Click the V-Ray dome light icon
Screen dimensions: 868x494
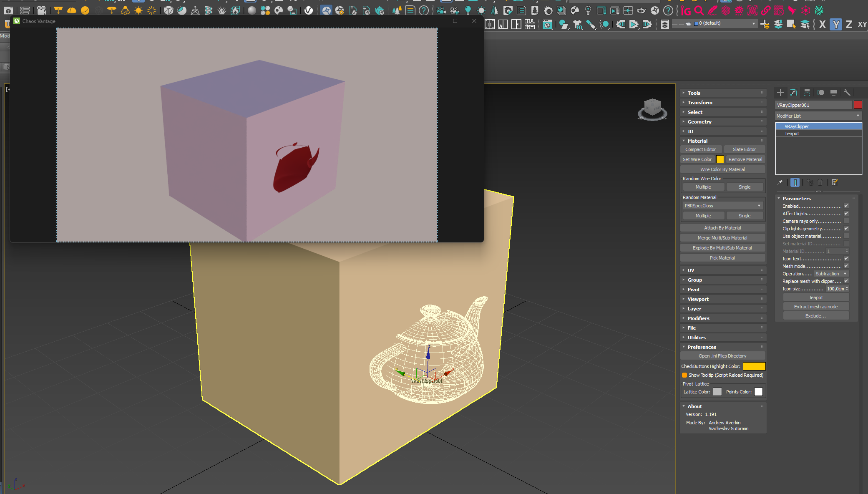coord(72,10)
